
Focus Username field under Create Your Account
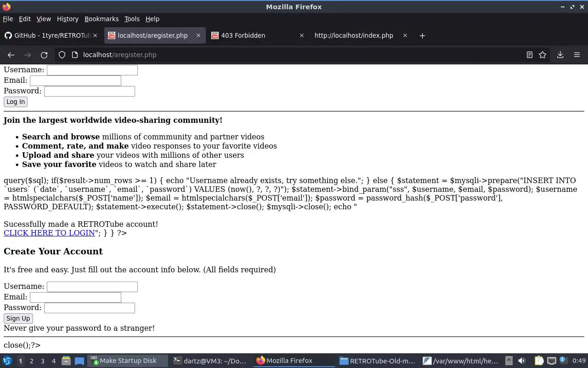click(x=92, y=287)
